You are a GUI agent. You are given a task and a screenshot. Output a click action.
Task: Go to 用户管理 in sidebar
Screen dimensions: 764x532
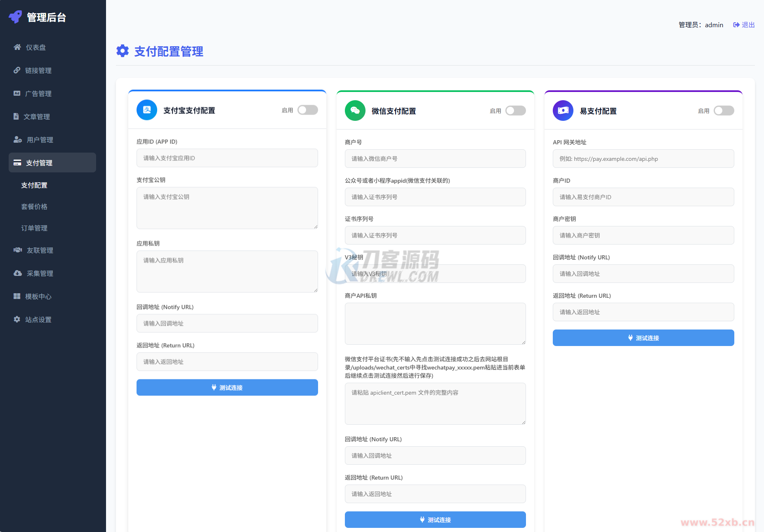pos(40,140)
